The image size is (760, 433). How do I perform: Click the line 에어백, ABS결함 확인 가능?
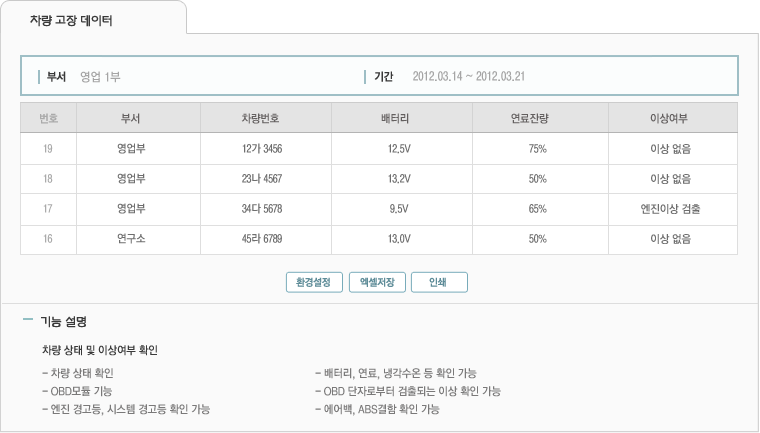[377, 409]
